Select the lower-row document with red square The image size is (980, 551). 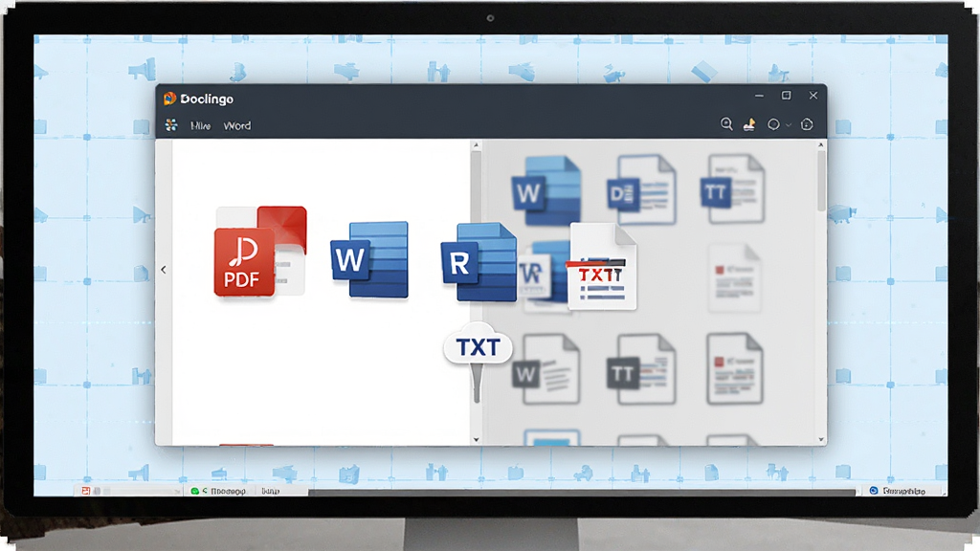tap(734, 368)
